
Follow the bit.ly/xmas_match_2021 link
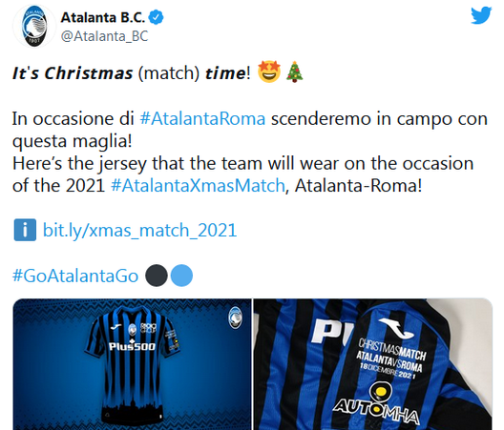[139, 230]
